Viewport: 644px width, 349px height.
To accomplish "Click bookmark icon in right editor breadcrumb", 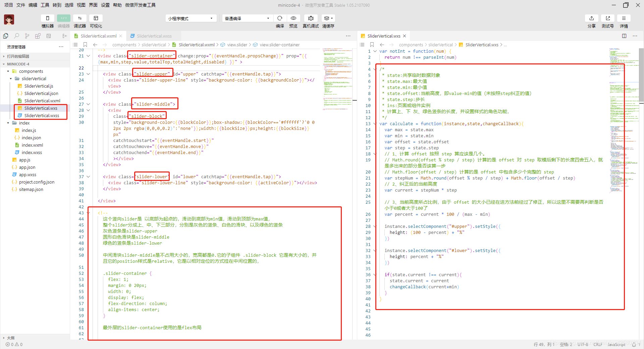I will click(372, 45).
